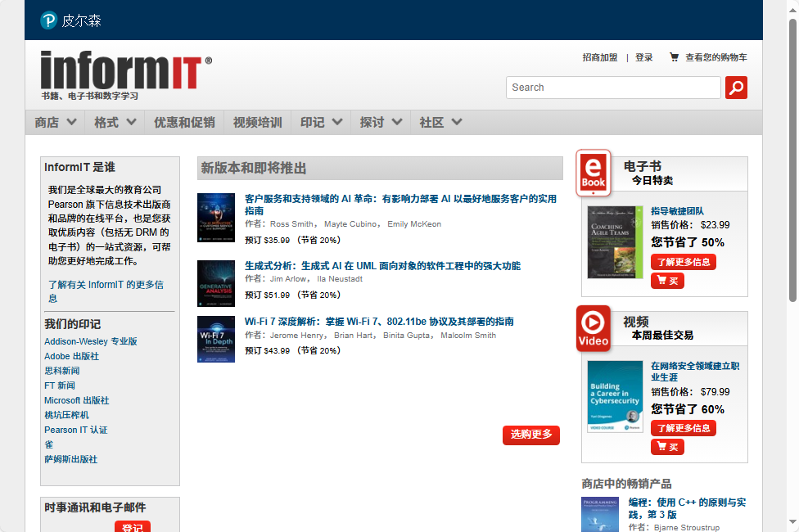
Task: Open 桃坑压榨机 imprint link
Action: click(66, 415)
